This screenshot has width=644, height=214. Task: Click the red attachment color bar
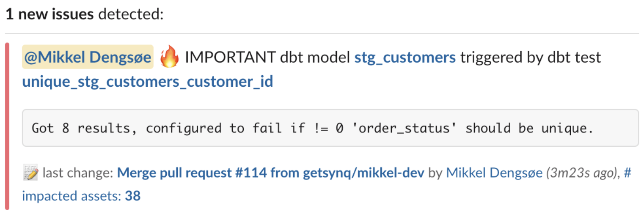click(7, 126)
